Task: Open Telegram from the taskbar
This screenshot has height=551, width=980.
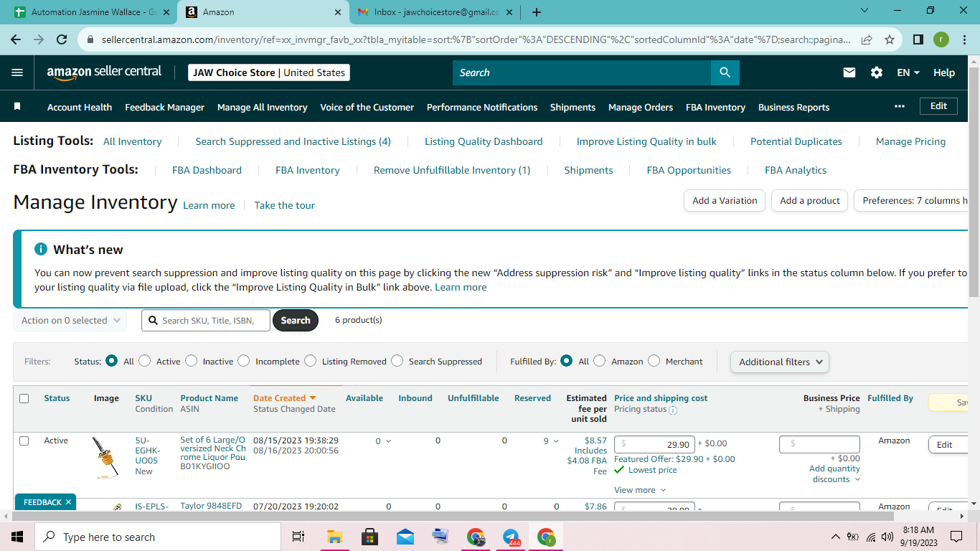Action: tap(512, 537)
